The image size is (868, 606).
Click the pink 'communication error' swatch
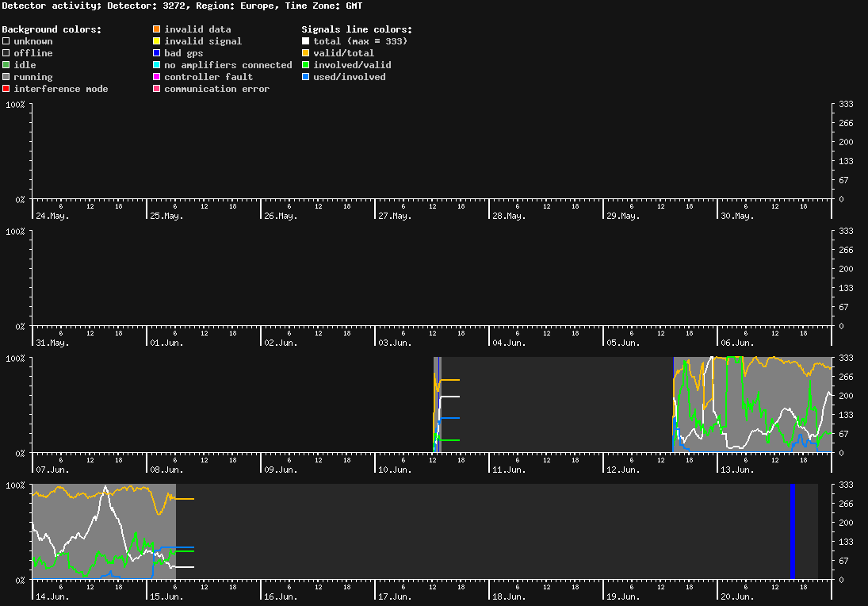157,89
